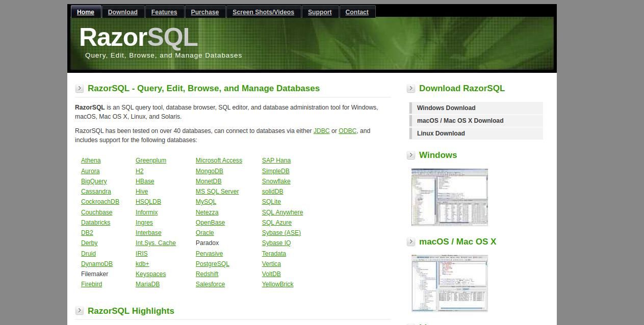Open the YellowBrick link

click(278, 284)
